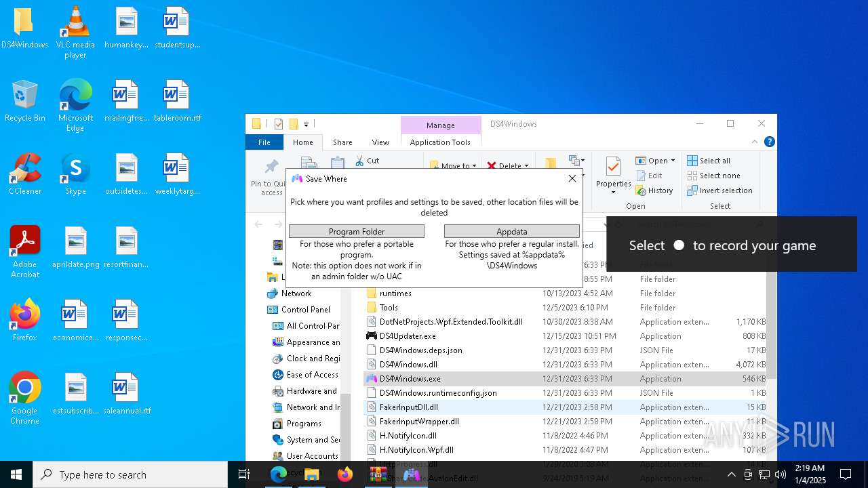868x488 pixels.
Task: Switch to the Home ribbon tab
Action: pyautogui.click(x=303, y=142)
